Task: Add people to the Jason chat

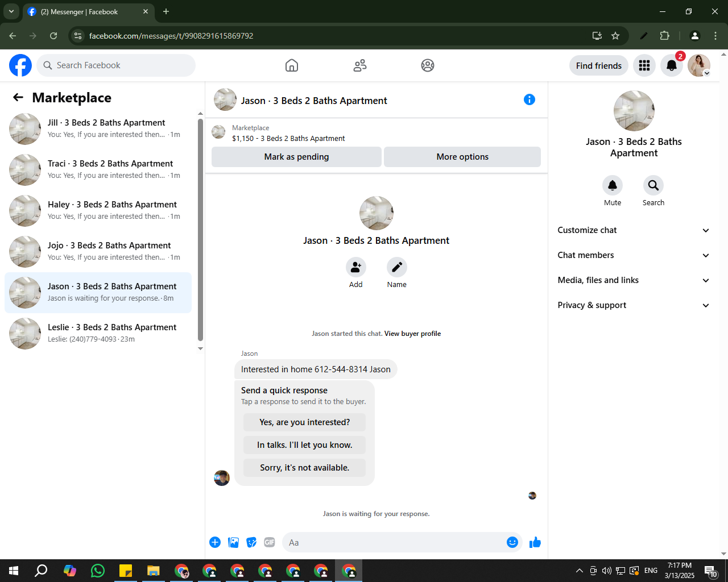Action: point(356,267)
